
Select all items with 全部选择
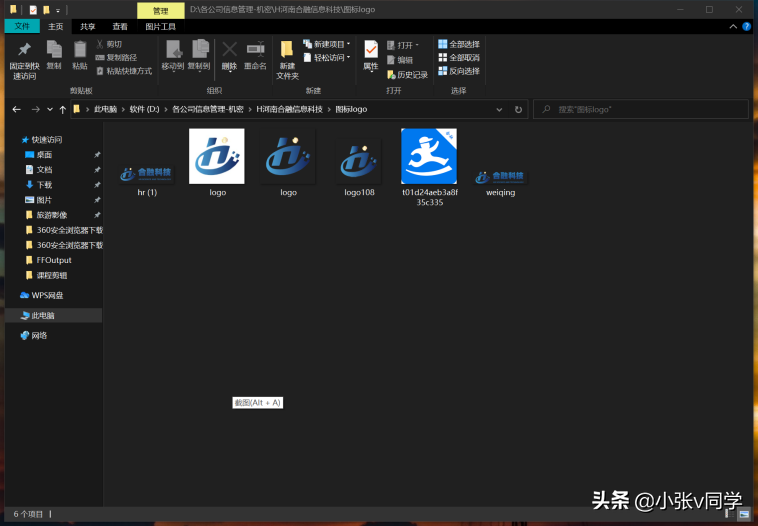[459, 44]
